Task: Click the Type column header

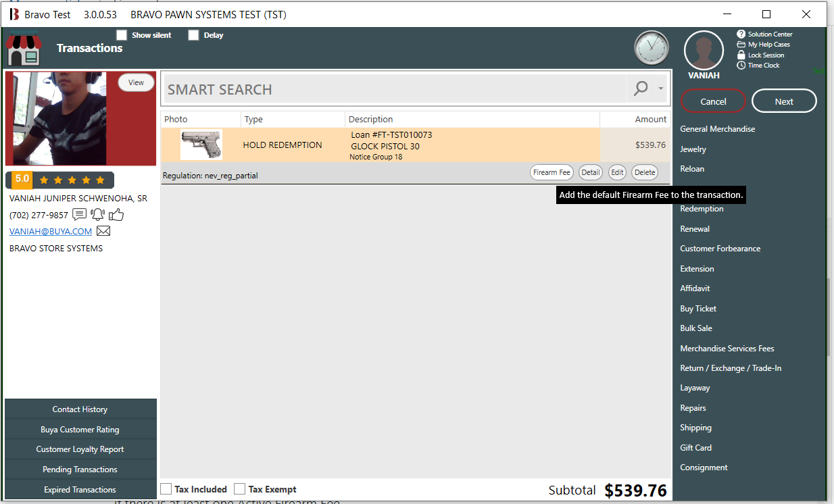Action: click(x=293, y=119)
